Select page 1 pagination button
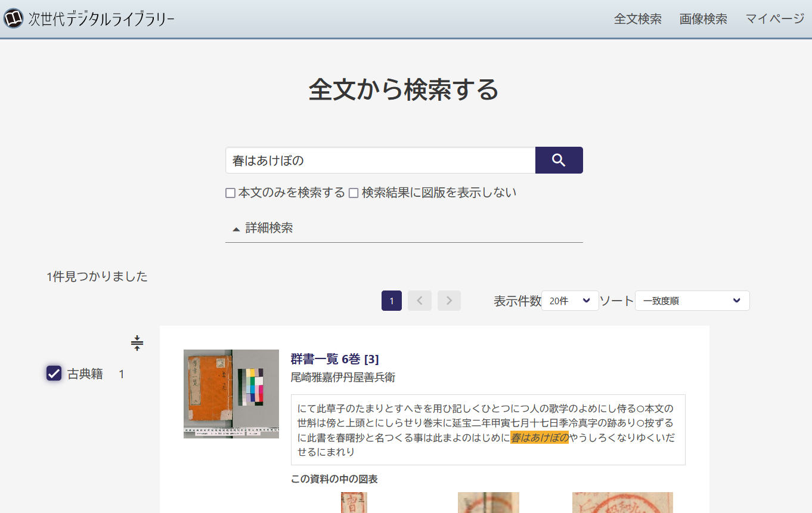 (x=392, y=301)
